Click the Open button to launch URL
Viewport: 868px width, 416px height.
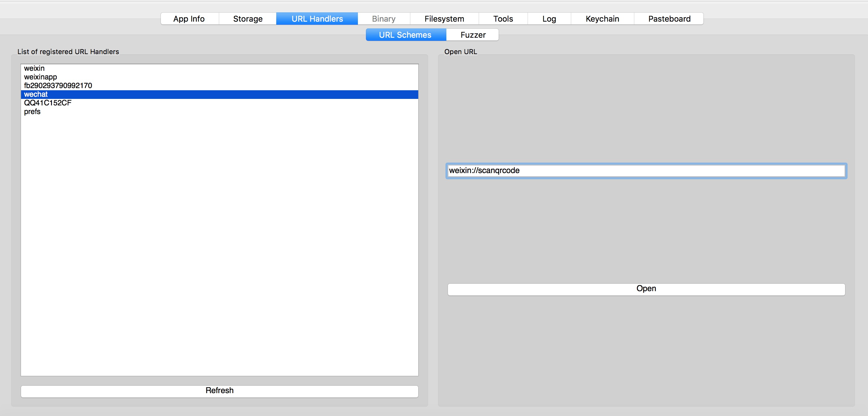point(646,289)
